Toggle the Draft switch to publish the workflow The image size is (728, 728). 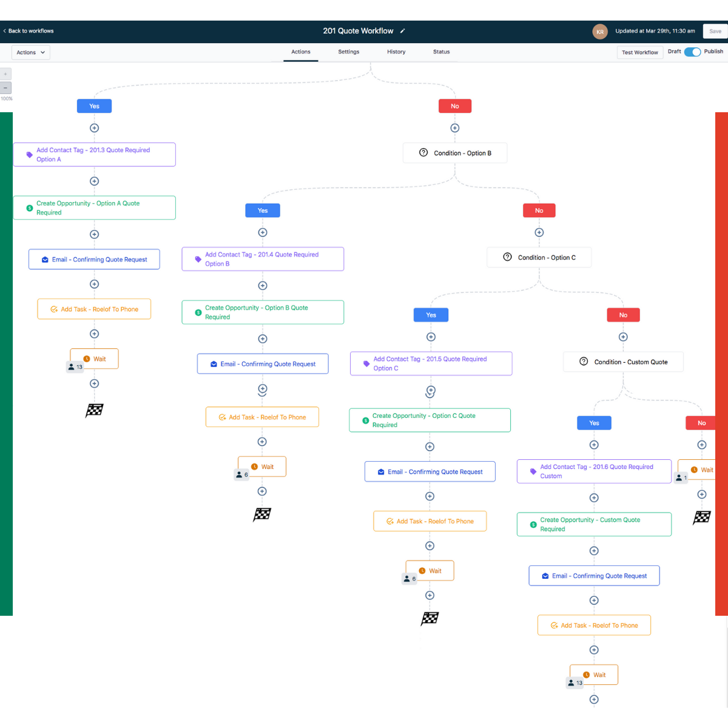pyautogui.click(x=692, y=52)
